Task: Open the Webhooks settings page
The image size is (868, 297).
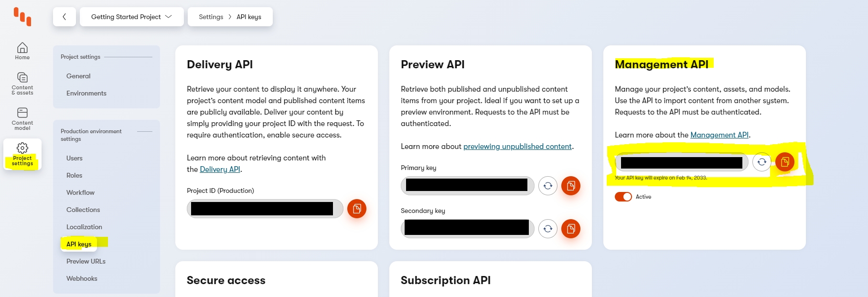Action: [x=82, y=278]
